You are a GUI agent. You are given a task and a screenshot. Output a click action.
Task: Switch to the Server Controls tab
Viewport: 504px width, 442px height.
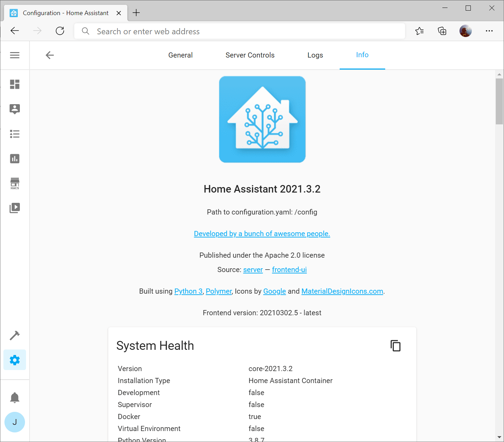pyautogui.click(x=250, y=55)
